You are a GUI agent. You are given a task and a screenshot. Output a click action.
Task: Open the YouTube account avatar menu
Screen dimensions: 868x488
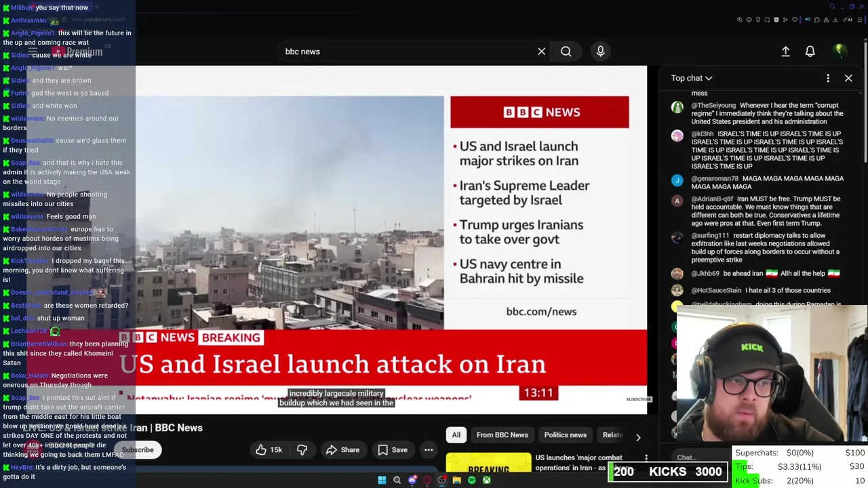pos(839,51)
